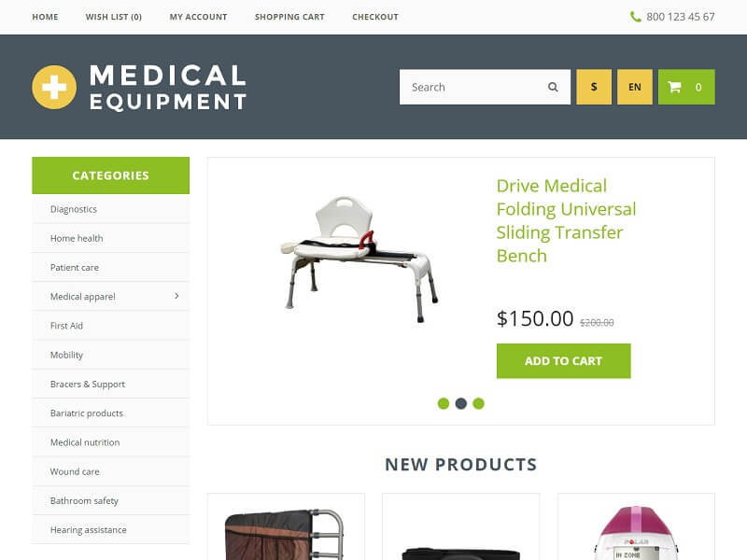This screenshot has height=560, width=747.
Task: Select the first slider dot
Action: click(443, 403)
